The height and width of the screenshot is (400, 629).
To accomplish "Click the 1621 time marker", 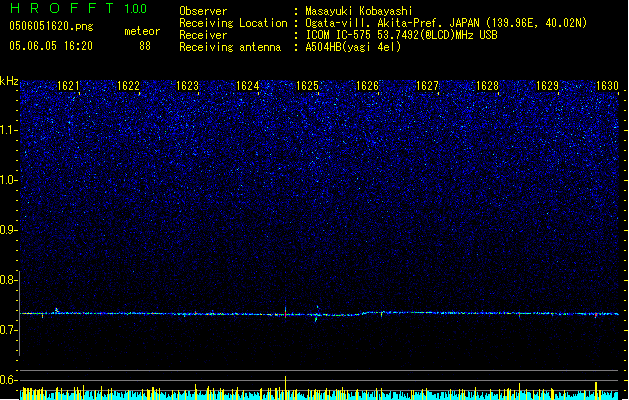I will (x=68, y=85).
